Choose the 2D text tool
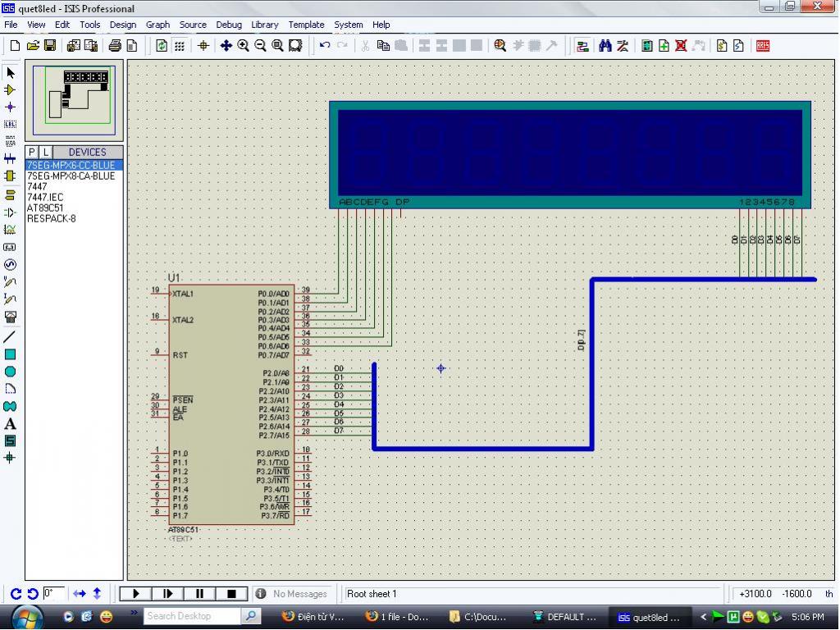This screenshot has width=840, height=630. [x=10, y=424]
